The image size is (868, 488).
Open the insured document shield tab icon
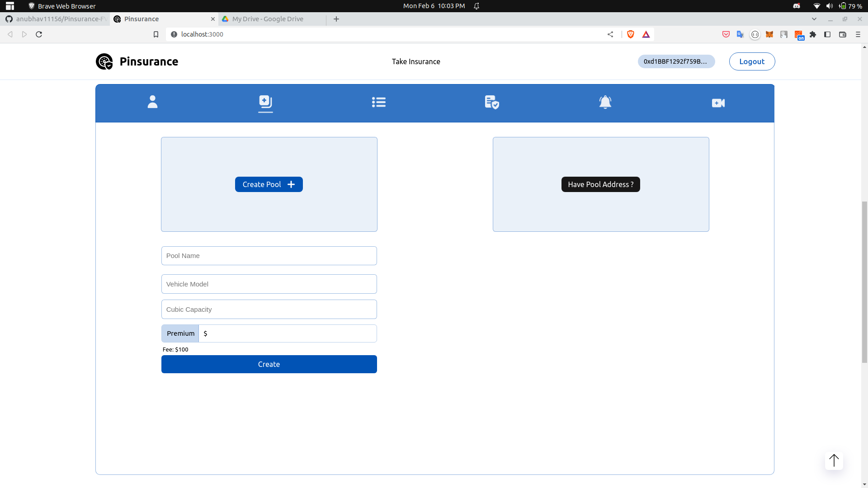click(x=492, y=102)
